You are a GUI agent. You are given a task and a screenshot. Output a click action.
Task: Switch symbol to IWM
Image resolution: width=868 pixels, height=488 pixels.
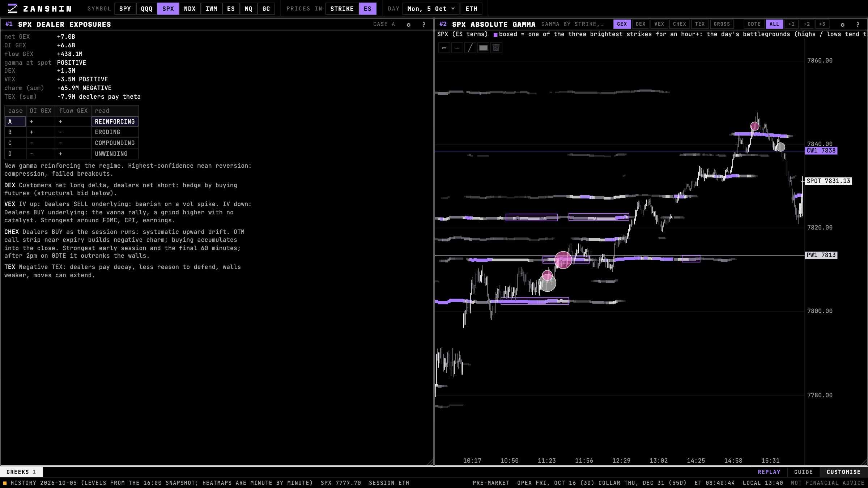[211, 9]
